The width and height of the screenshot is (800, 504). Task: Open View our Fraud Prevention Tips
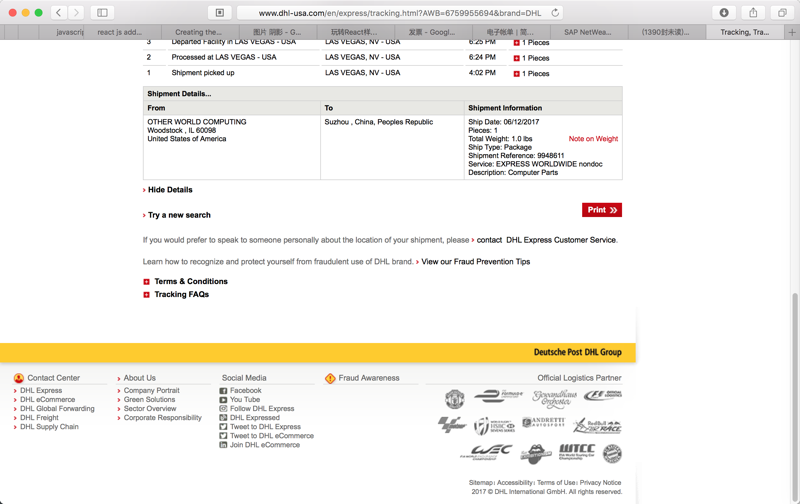click(x=476, y=262)
